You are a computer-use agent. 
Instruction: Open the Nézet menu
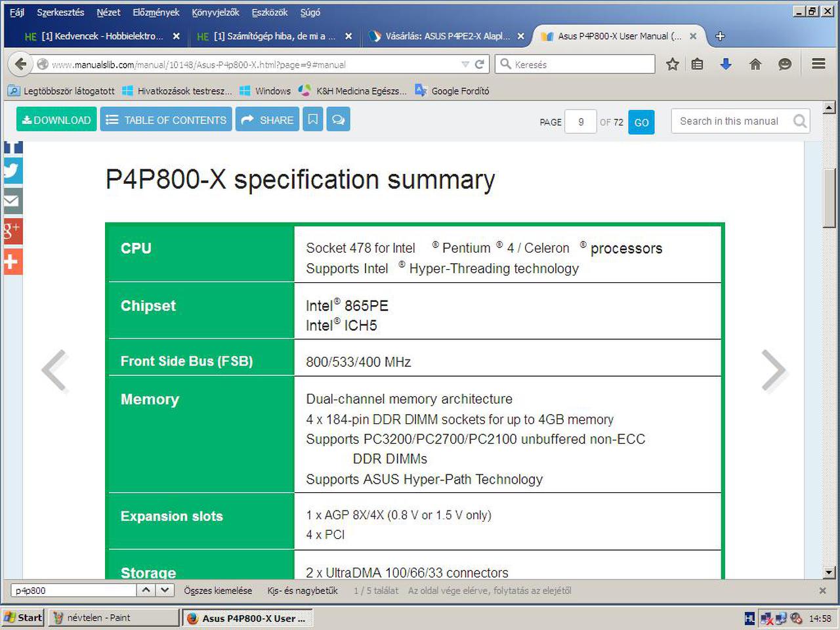point(108,12)
